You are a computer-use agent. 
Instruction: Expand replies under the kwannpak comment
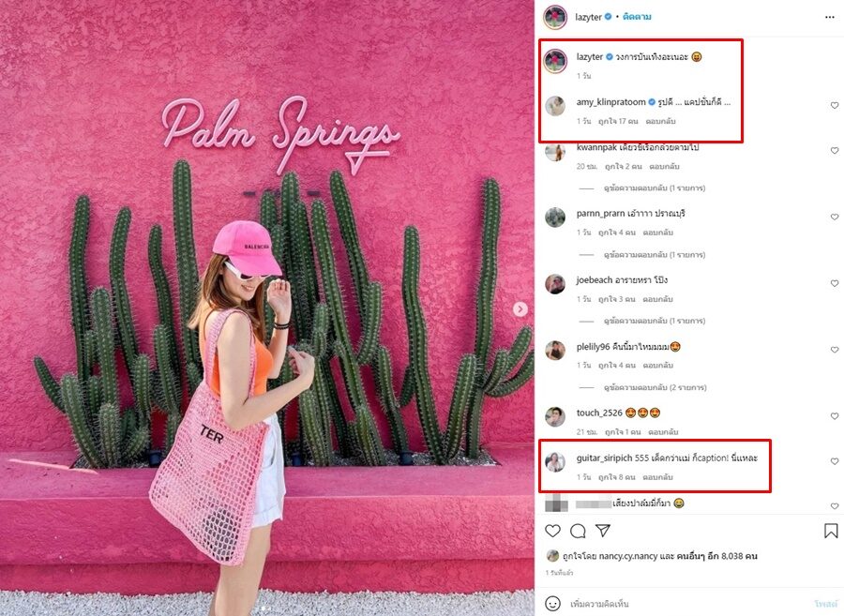[x=654, y=188]
